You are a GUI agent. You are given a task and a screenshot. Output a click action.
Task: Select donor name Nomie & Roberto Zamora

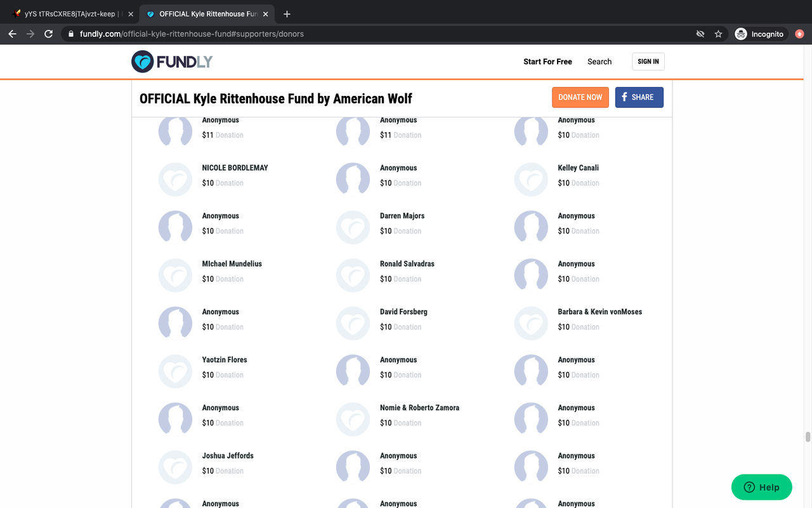419,408
